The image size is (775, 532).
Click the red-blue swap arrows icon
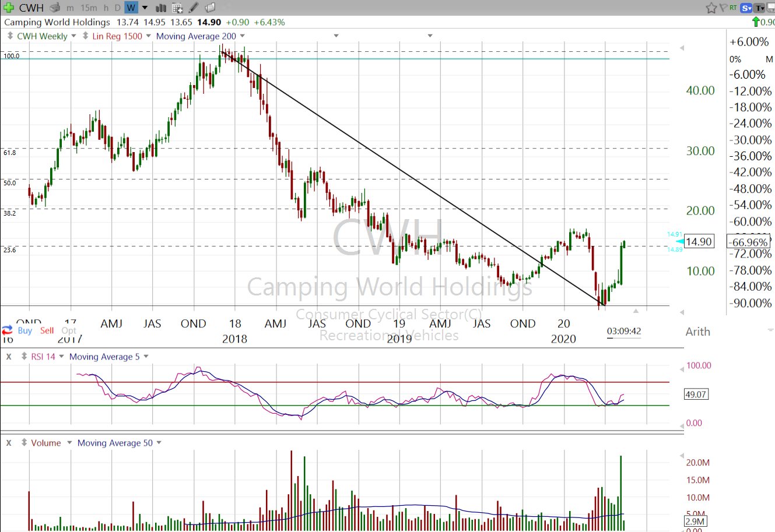tap(7, 330)
